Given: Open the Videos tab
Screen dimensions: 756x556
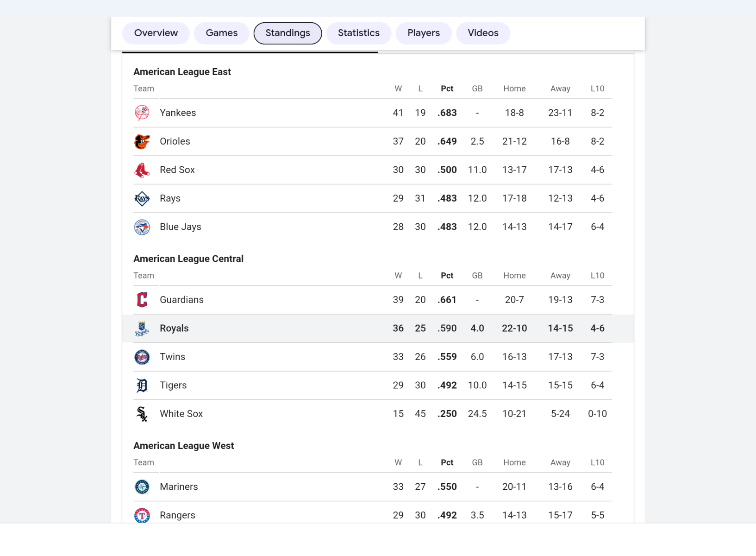Looking at the screenshot, I should 483,33.
